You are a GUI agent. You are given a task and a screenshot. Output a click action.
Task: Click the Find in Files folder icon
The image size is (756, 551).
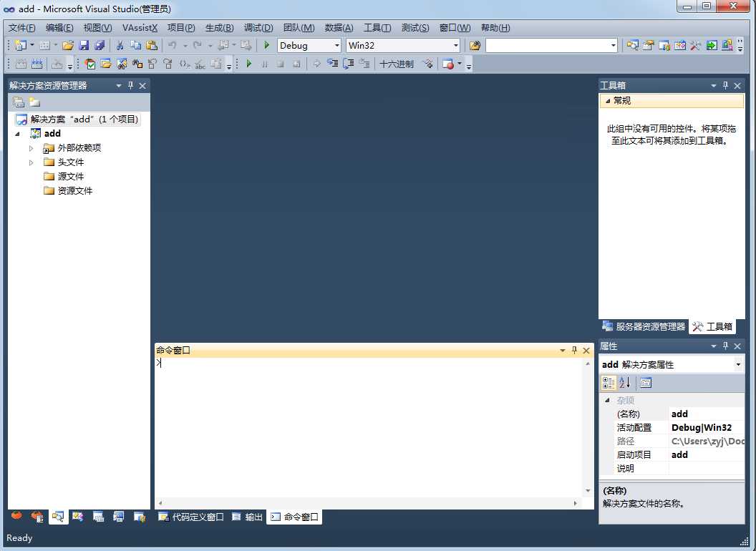coord(475,45)
